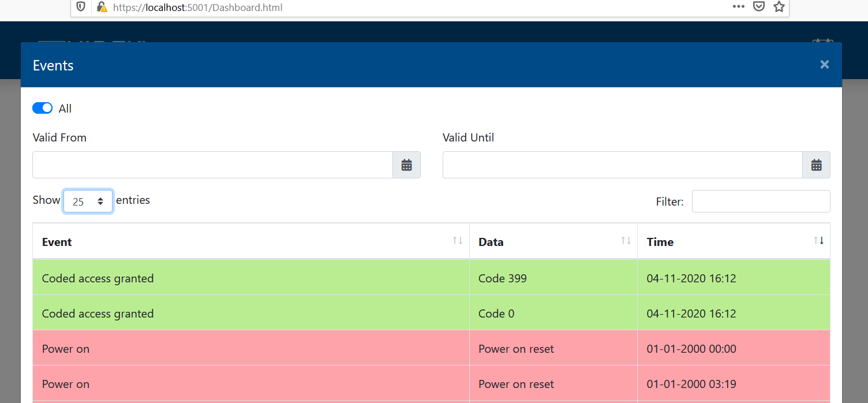The image size is (868, 403).
Task: Click the 01-01-2000 00:00 time cell
Action: click(x=734, y=348)
